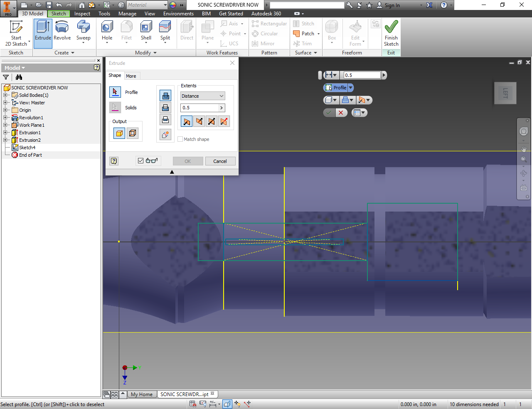This screenshot has width=532, height=409.
Task: Click the Profile selector arrow in Extrude dialog
Action: coord(115,92)
